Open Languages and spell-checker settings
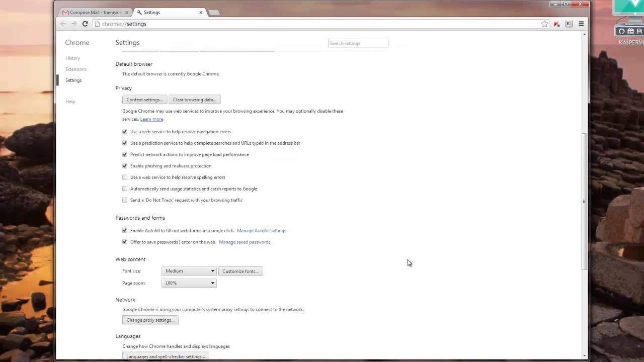The image size is (644, 362). (166, 356)
